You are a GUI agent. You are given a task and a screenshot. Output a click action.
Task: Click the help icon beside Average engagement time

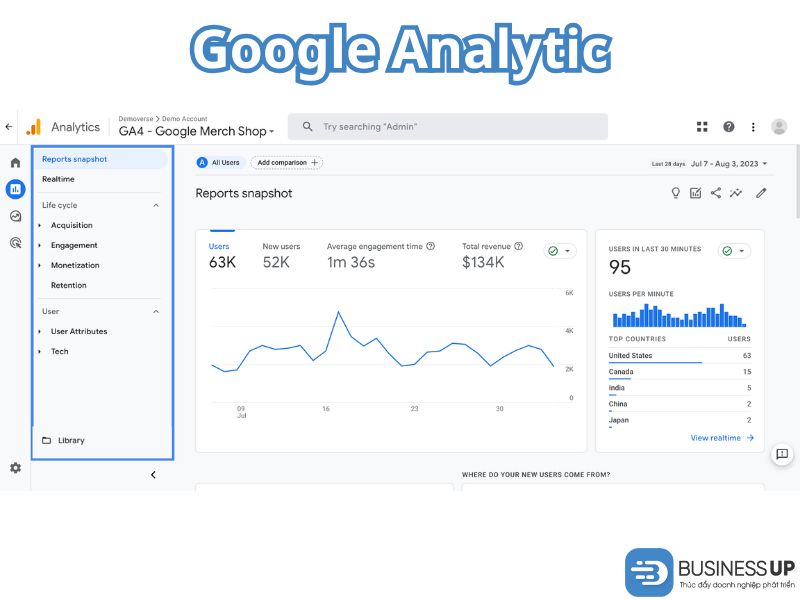(x=431, y=246)
